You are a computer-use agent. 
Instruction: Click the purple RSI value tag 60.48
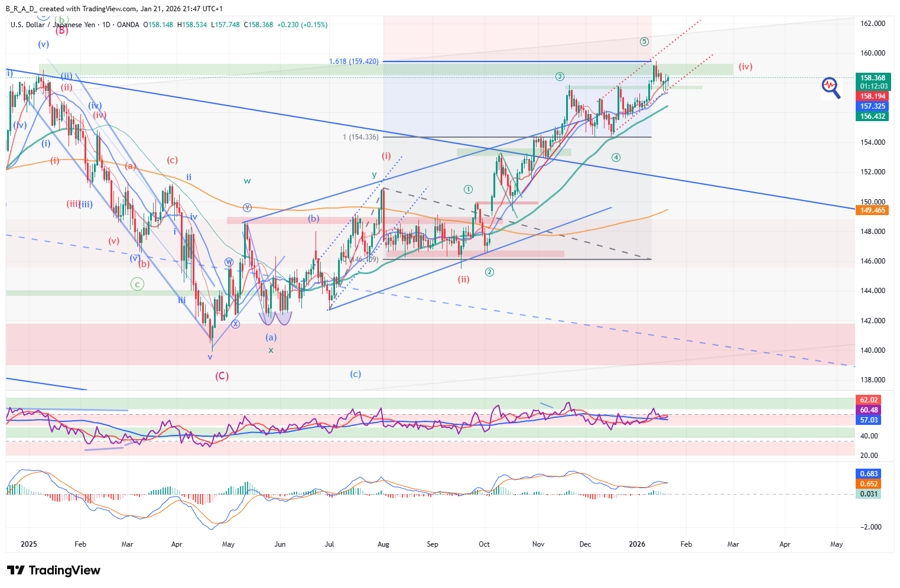869,410
